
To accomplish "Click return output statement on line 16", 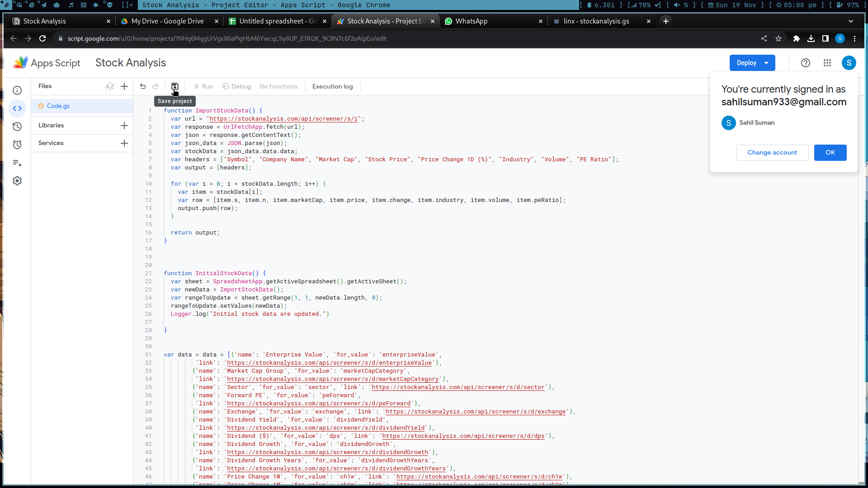I will click(195, 233).
